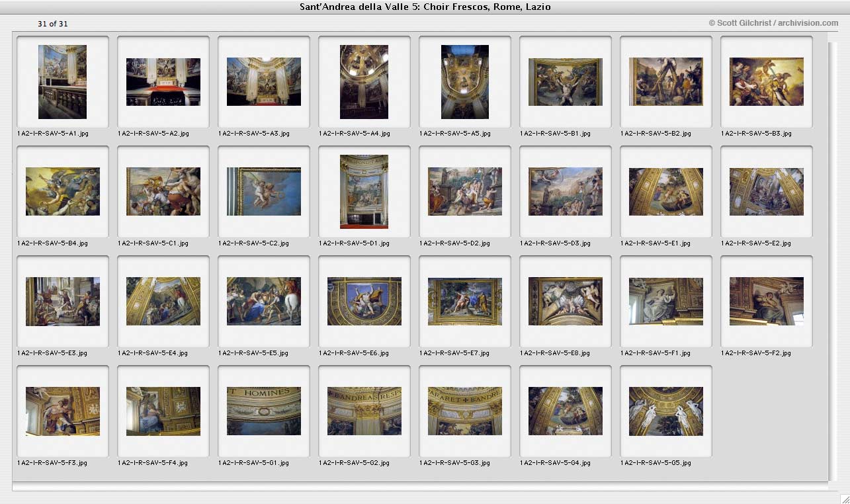Click filename label 1A2-I-R-SAV-5-A1.jpg
This screenshot has height=504, width=850.
53,134
